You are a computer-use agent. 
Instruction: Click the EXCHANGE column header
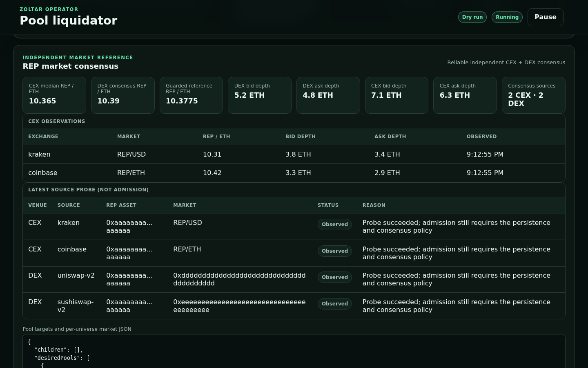pyautogui.click(x=43, y=137)
